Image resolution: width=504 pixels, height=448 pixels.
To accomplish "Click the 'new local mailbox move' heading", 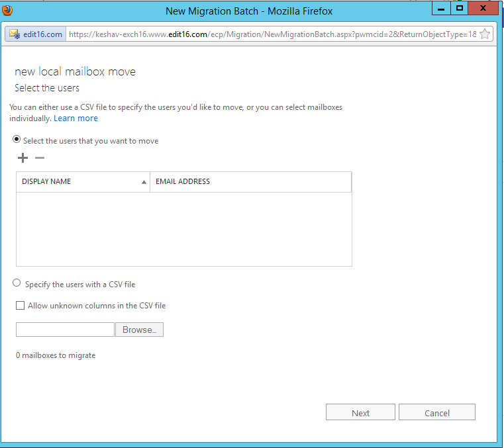I will (x=76, y=71).
